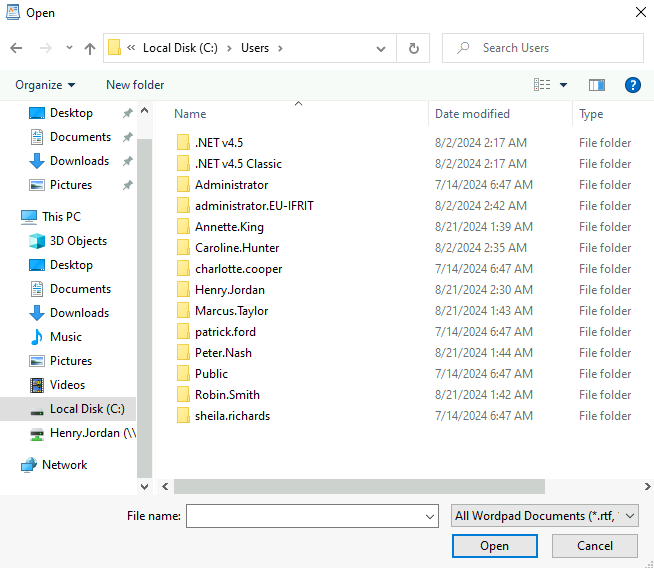
Task: Select the Henry.Jordan folder in file list
Action: click(229, 290)
